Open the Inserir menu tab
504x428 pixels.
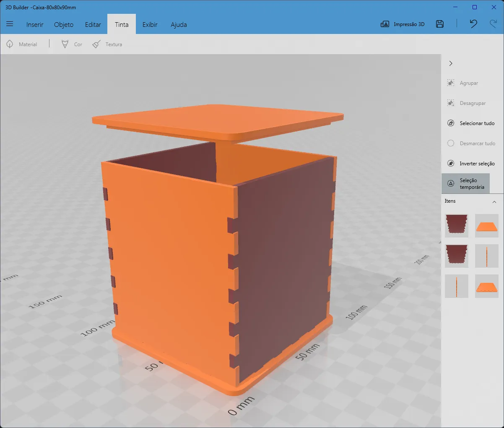click(35, 24)
